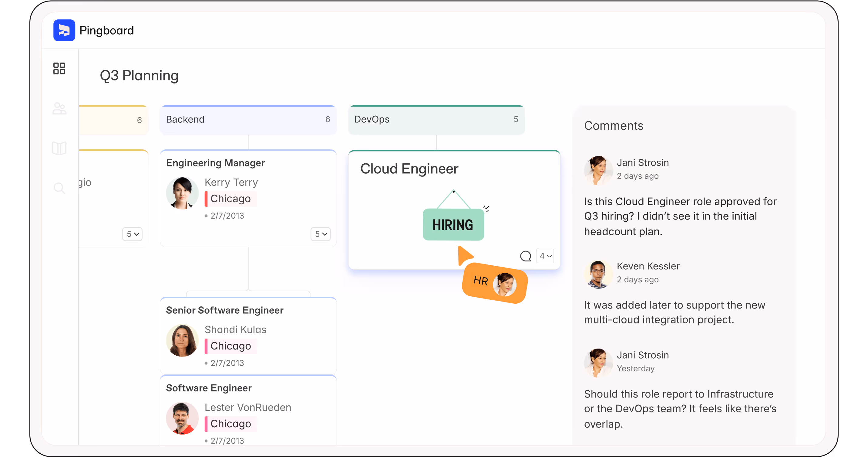Click Kerry Terry's Chicago location tag
The height and width of the screenshot is (457, 868).
tap(230, 199)
